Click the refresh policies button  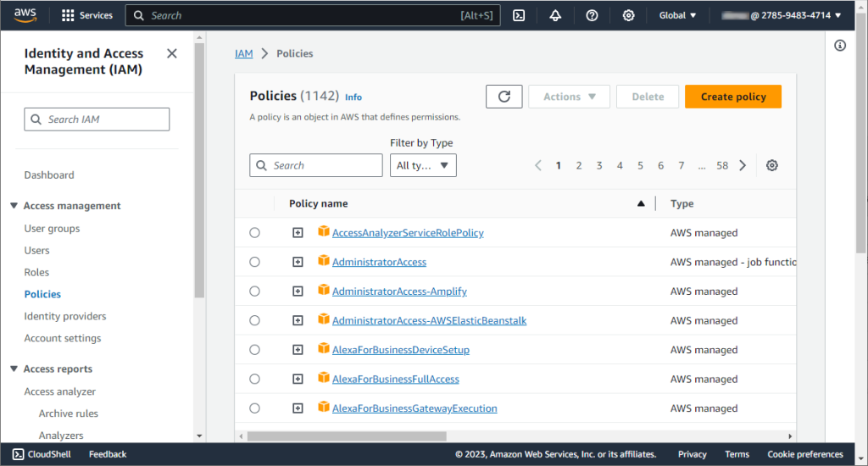point(504,97)
